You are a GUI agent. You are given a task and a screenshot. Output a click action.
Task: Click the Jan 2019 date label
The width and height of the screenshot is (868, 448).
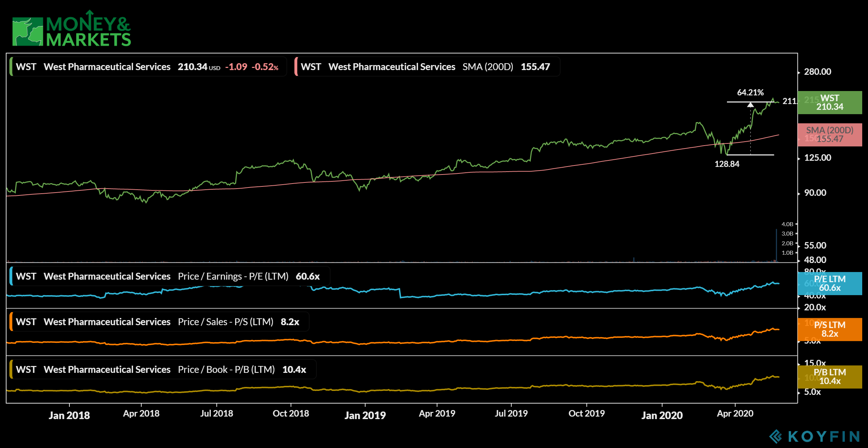click(365, 415)
